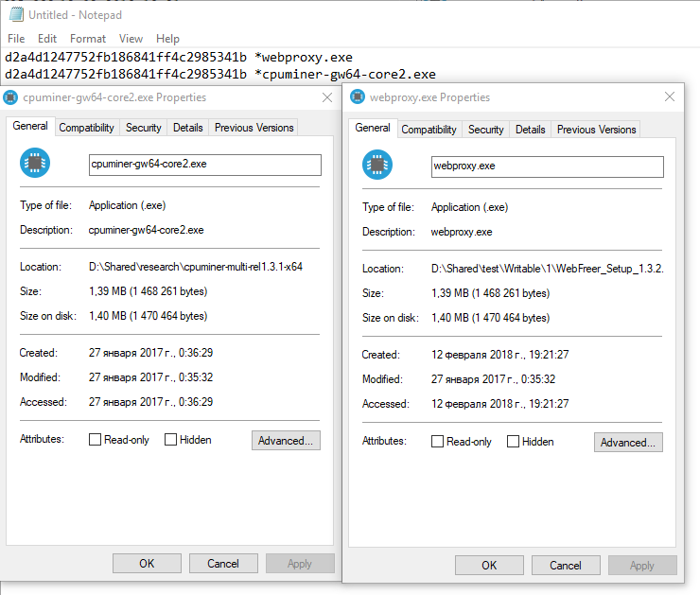Click the large webproxy.exe file icon
Image resolution: width=700 pixels, height=595 pixels.
click(377, 165)
